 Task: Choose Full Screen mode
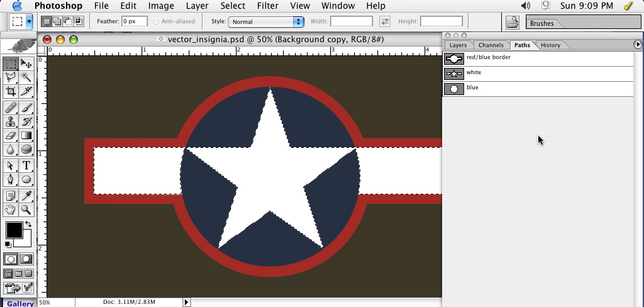point(29,274)
